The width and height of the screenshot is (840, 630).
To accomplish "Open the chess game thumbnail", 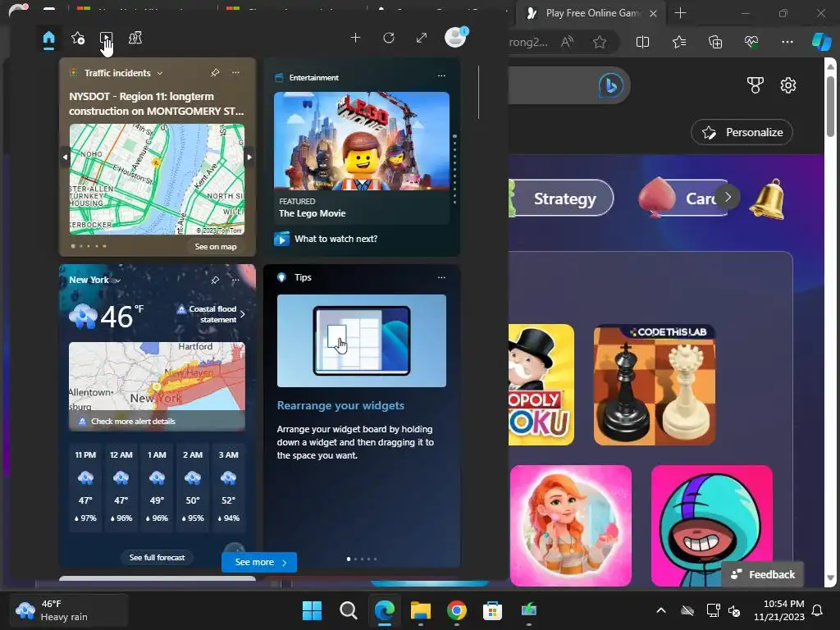I will (654, 385).
